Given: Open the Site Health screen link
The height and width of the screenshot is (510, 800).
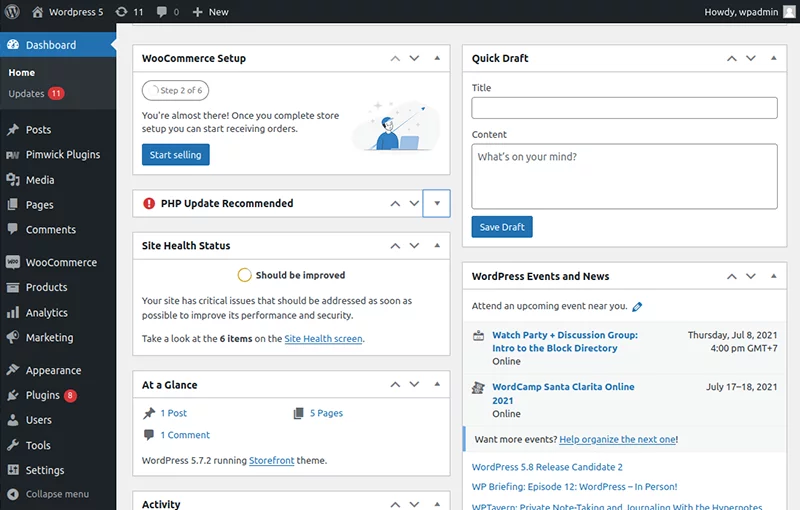Looking at the screenshot, I should click(323, 338).
